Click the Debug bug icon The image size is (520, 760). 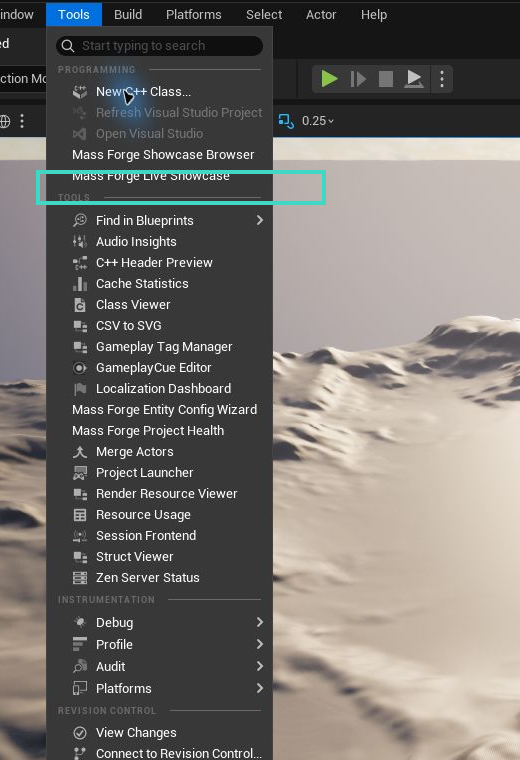point(79,622)
